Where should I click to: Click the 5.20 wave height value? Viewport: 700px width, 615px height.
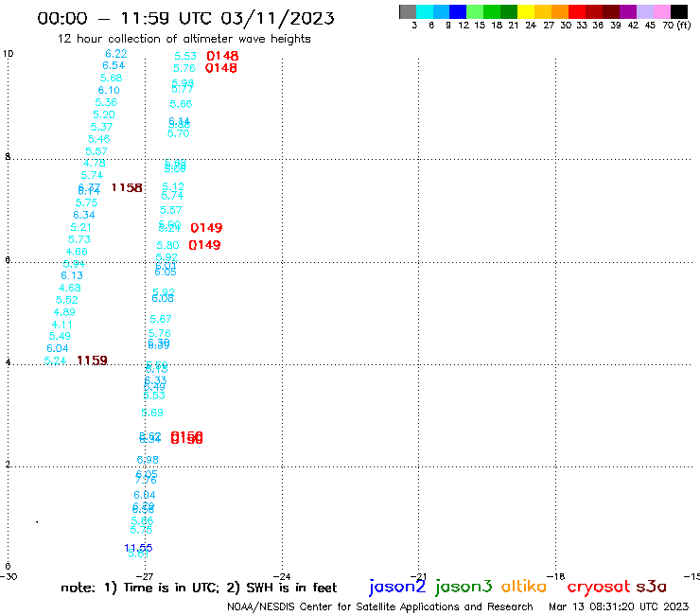tap(104, 114)
